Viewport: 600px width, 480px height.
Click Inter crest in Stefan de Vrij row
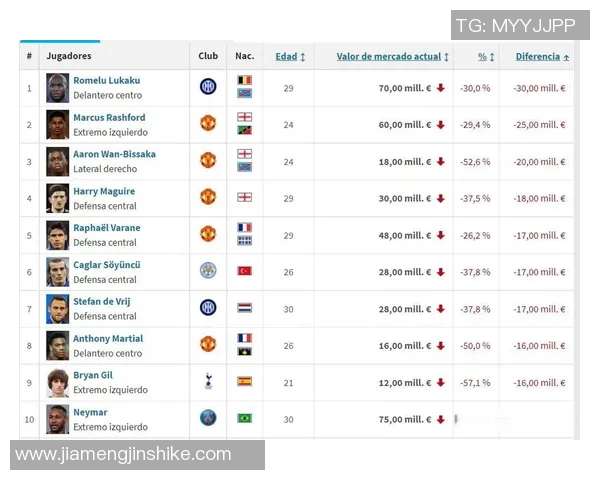tap(208, 307)
